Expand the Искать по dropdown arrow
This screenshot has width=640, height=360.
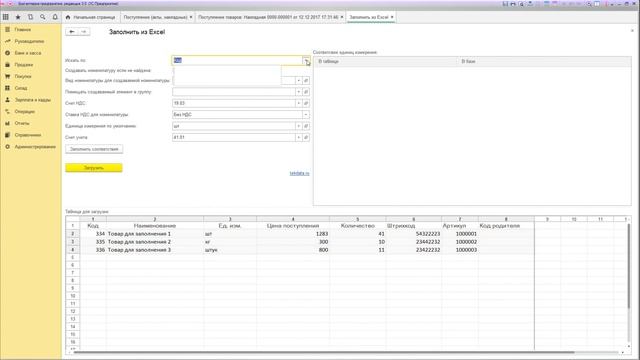[x=306, y=61]
